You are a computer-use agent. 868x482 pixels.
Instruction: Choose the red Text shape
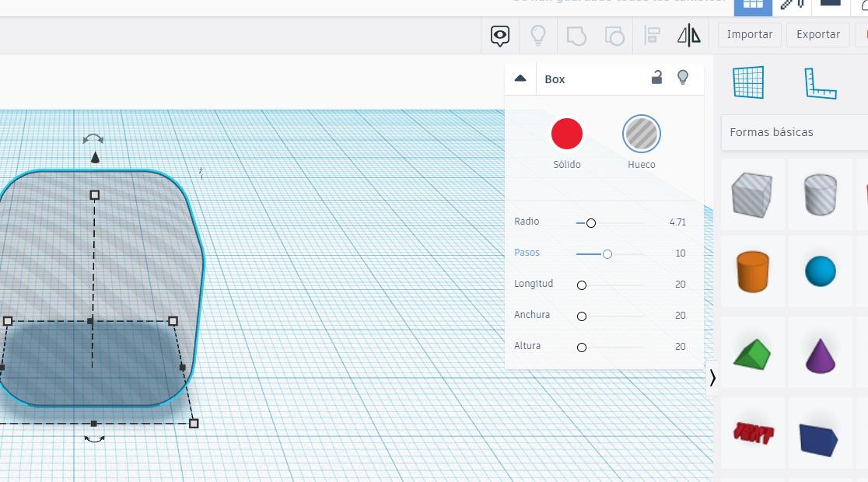point(753,433)
